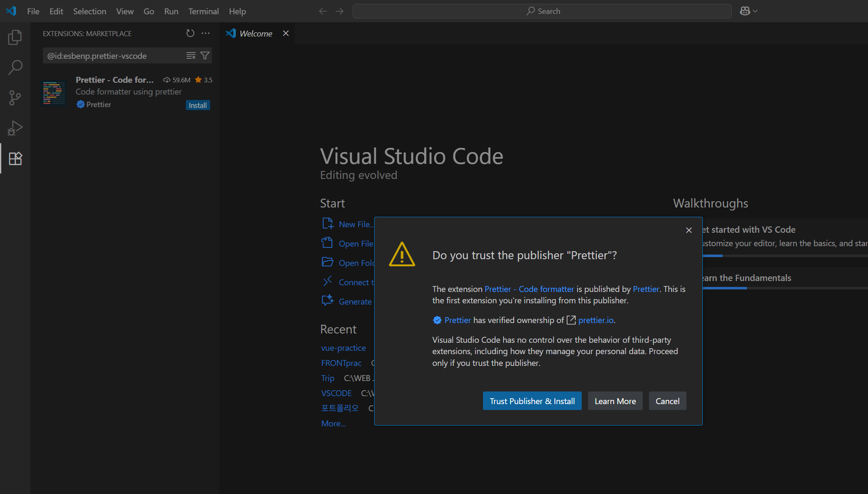Close the trust publisher dialog with X
This screenshot has width=868, height=494.
point(689,230)
